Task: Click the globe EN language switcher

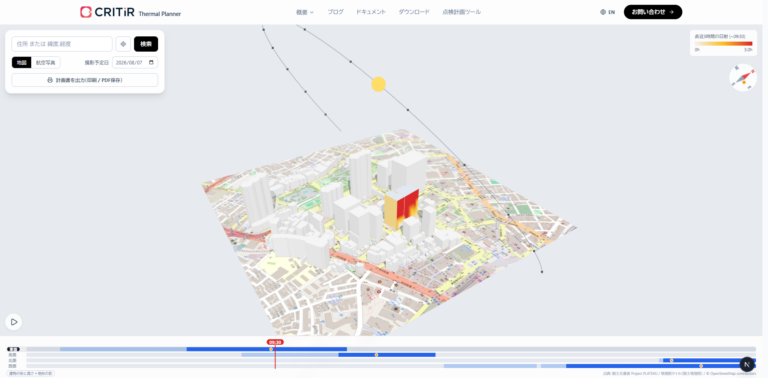Action: pyautogui.click(x=607, y=12)
